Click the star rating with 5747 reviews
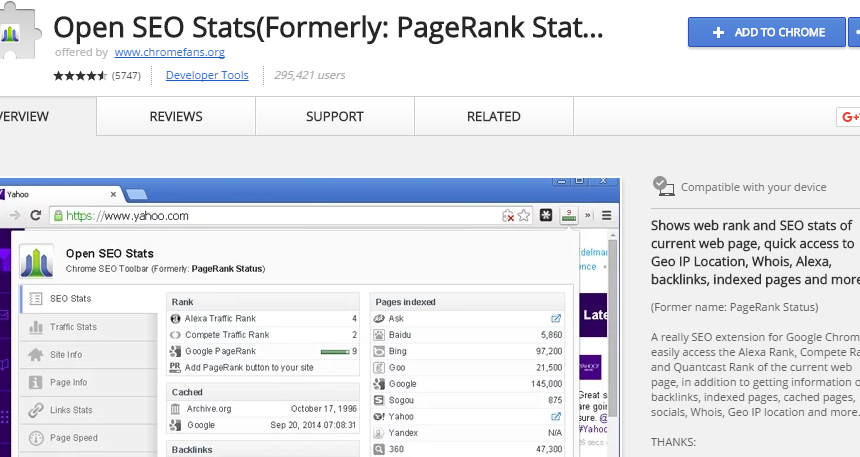 [80, 76]
